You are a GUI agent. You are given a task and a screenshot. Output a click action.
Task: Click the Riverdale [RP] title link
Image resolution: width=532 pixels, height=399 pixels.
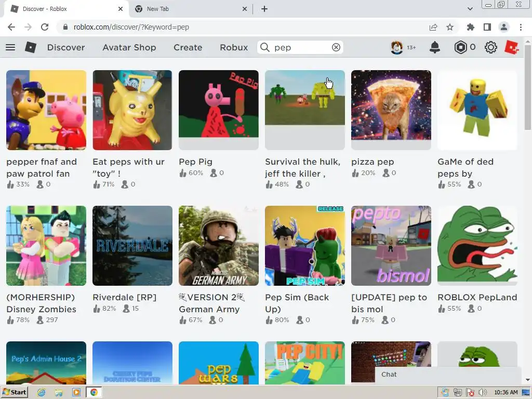[x=125, y=297]
